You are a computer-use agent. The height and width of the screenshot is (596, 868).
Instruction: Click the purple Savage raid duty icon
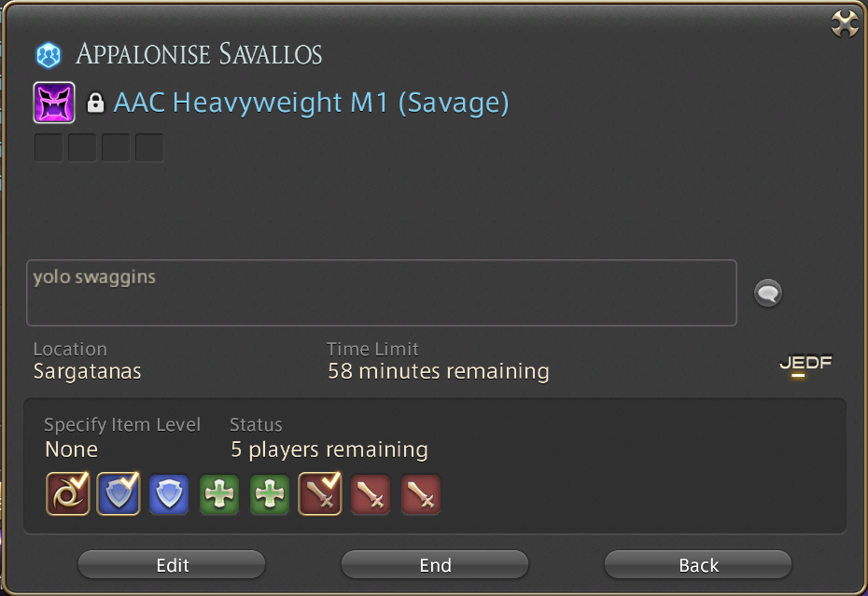pyautogui.click(x=54, y=103)
